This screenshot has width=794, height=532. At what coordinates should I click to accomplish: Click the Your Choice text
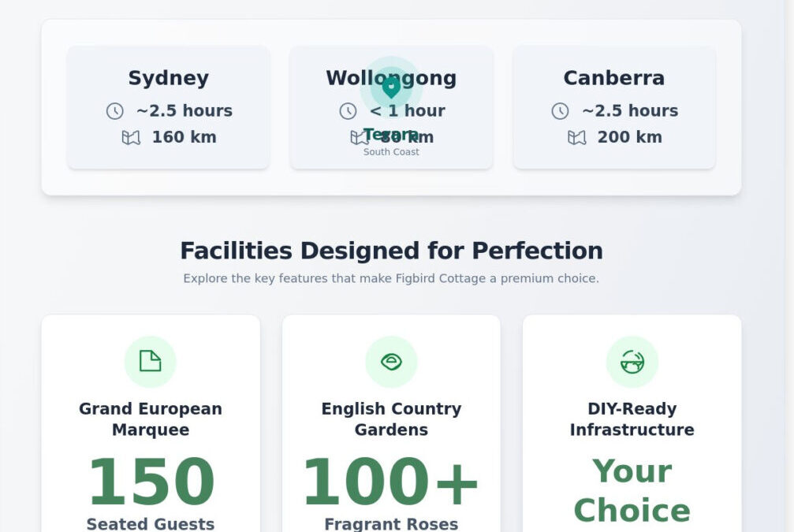(632, 490)
